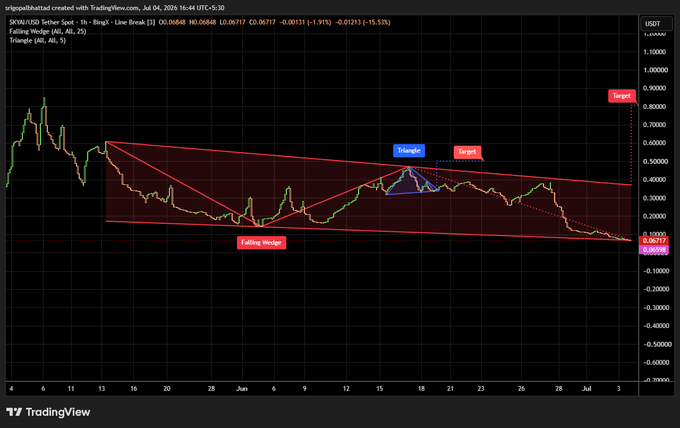
Task: Click the -0.10000 price axis label
Action: [654, 271]
